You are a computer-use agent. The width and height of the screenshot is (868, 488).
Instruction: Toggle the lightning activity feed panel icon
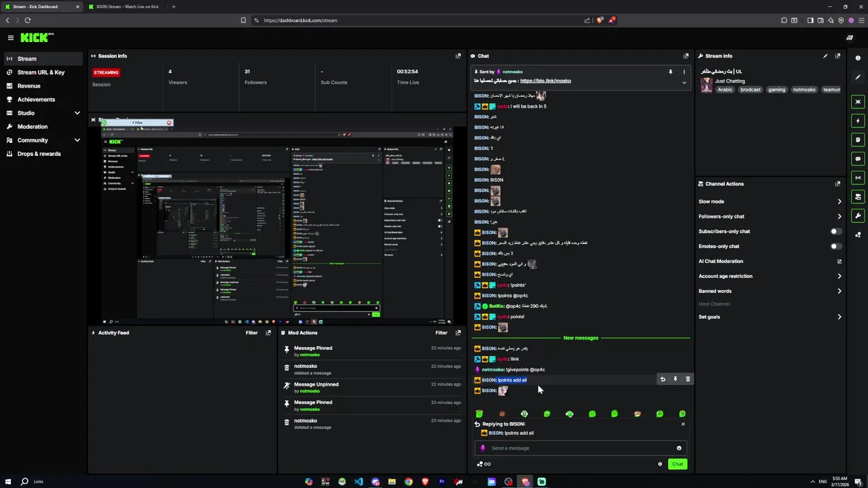click(x=858, y=121)
